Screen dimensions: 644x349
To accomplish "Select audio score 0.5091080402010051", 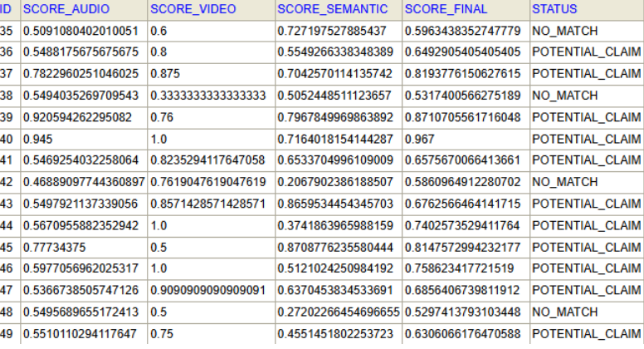I will coord(80,31).
